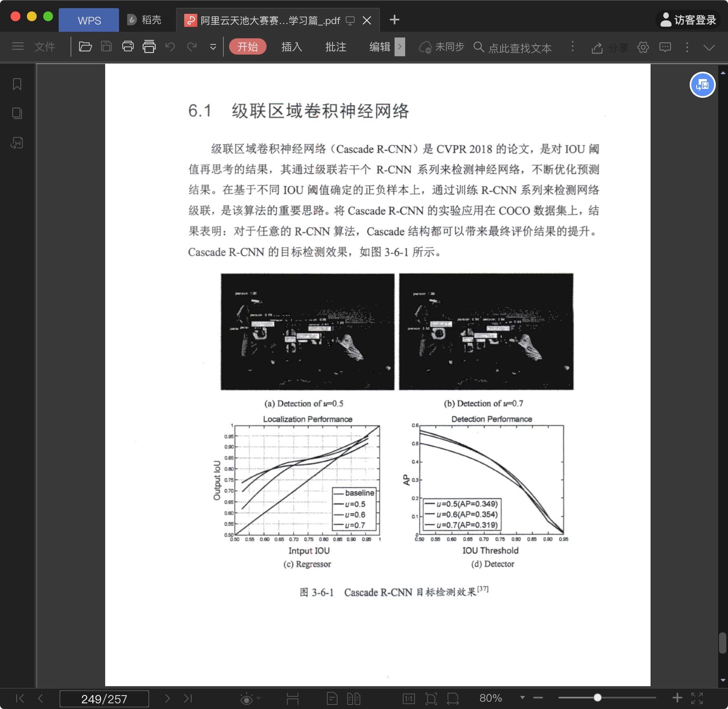Screen dimensions: 728x709
Task: Expand the eye protection mode dropdown arrow
Action: click(258, 698)
